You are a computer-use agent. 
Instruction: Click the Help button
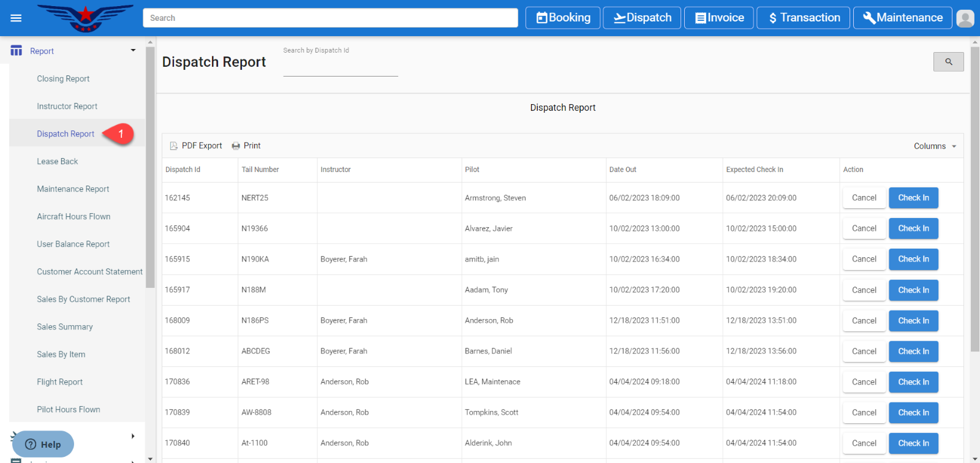[43, 445]
